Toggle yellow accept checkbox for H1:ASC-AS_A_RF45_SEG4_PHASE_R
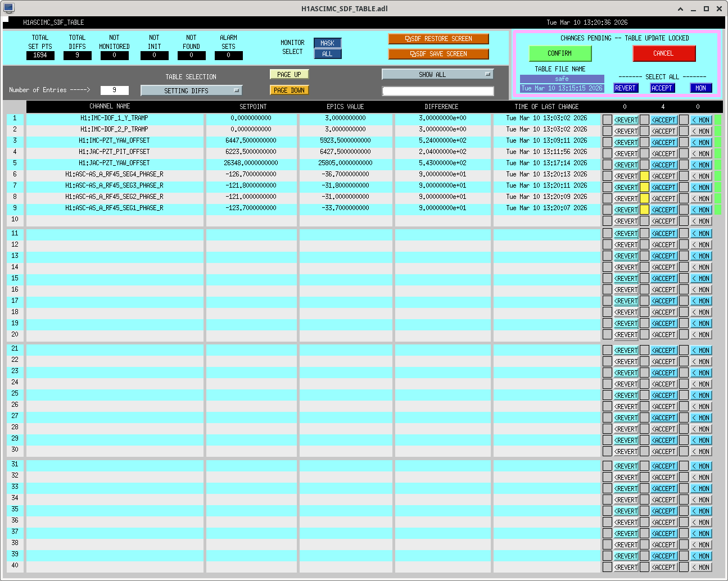The image size is (728, 581). pos(645,176)
